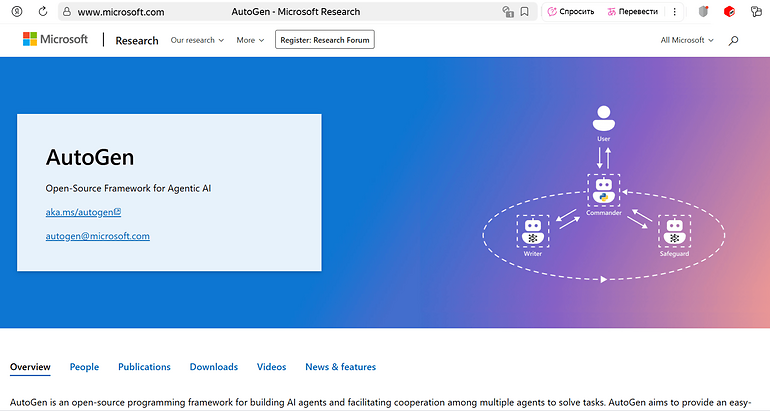Follow the aka.ms/autogen link
This screenshot has height=411, width=770.
tap(83, 212)
